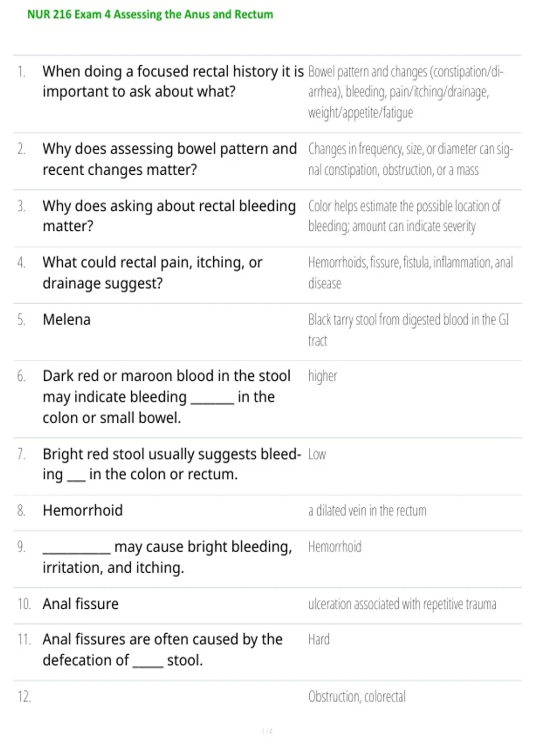Select question 3 about rectal bleeding
534x756 pixels.
(169, 216)
